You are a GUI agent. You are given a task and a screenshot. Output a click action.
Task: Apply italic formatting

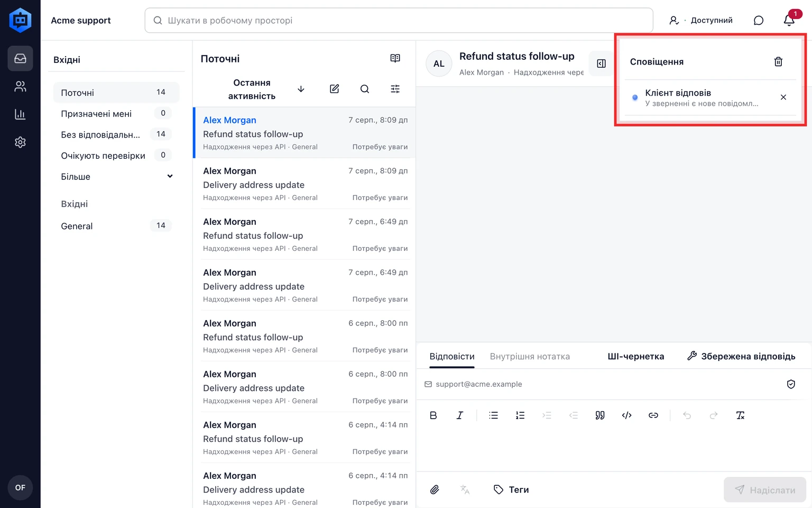coord(460,415)
